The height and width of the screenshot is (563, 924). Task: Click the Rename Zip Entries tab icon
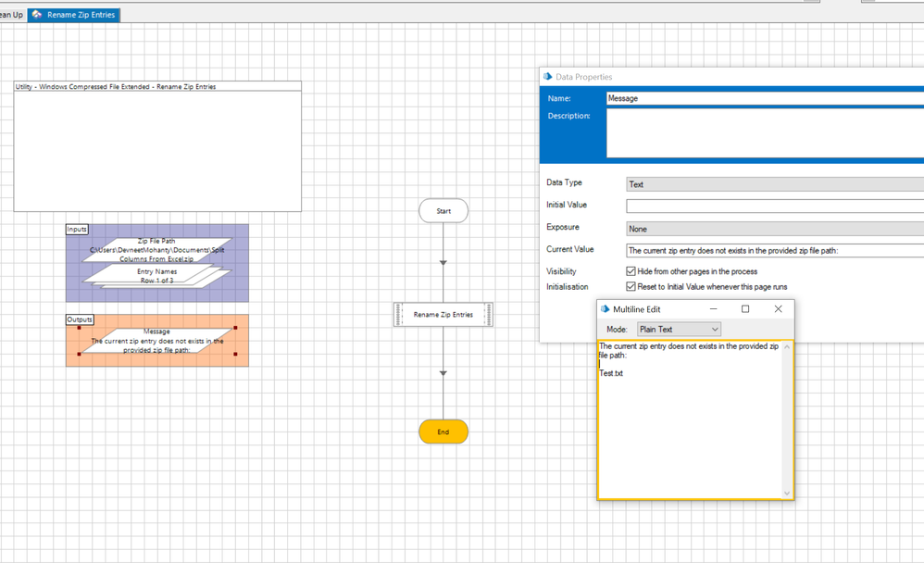pyautogui.click(x=37, y=15)
